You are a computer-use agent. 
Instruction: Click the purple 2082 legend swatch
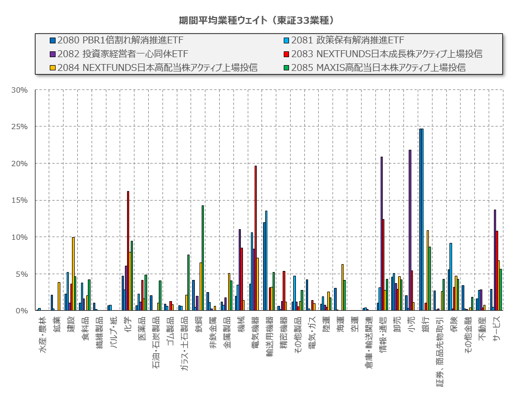(x=52, y=54)
